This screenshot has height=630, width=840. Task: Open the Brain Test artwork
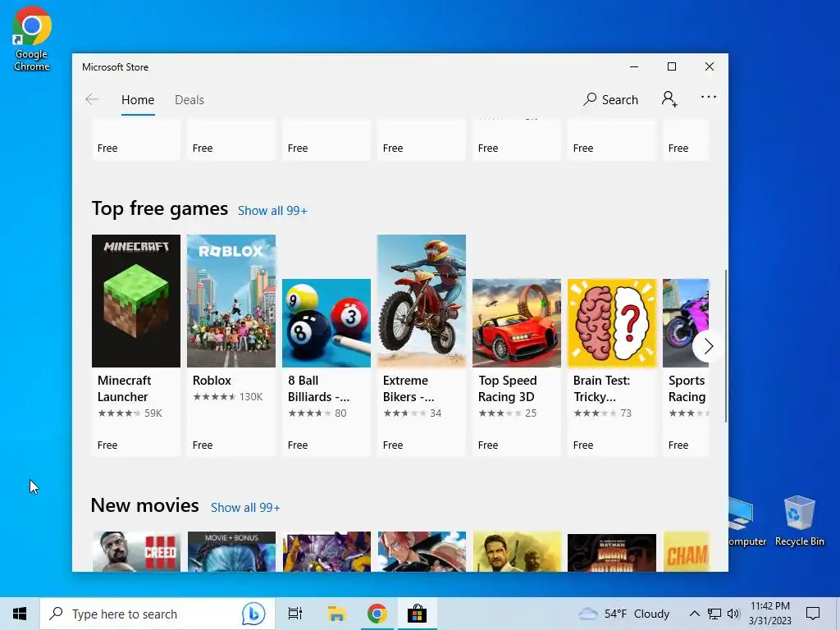612,323
